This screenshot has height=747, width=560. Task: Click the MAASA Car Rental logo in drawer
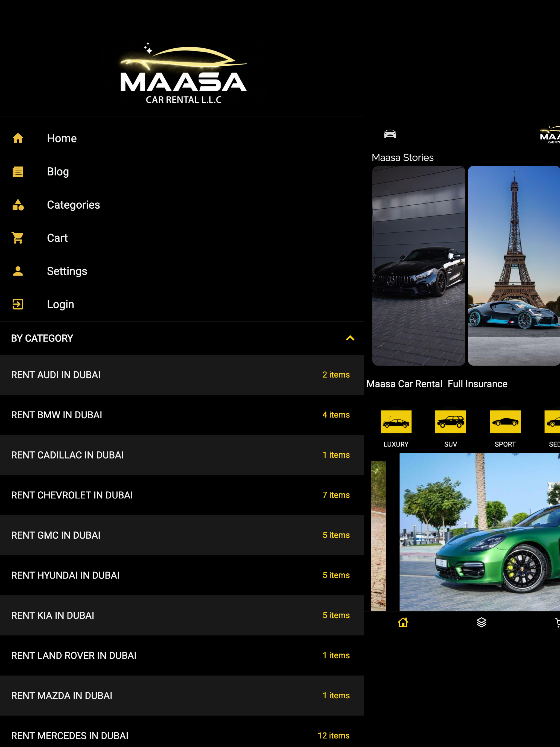coord(183,73)
